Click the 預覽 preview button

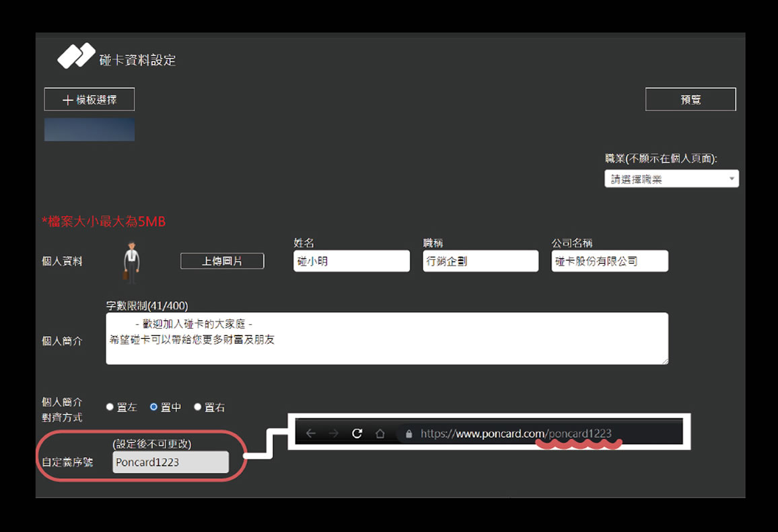[x=691, y=100]
